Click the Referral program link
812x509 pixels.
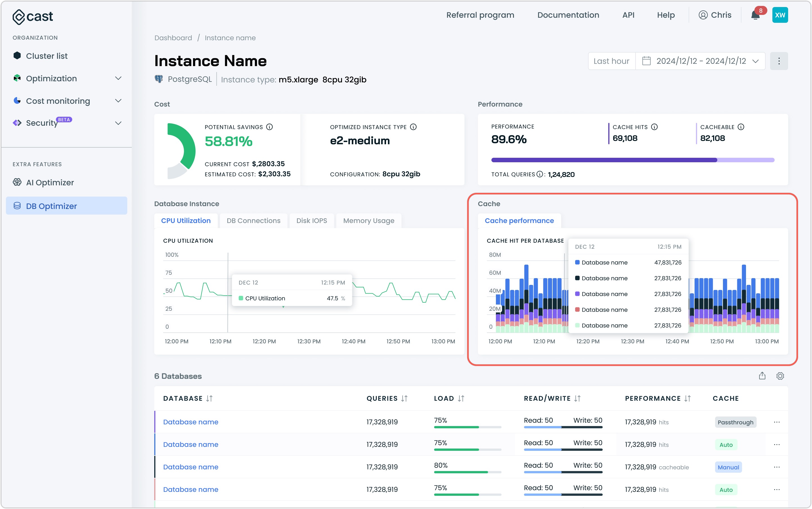click(x=480, y=15)
